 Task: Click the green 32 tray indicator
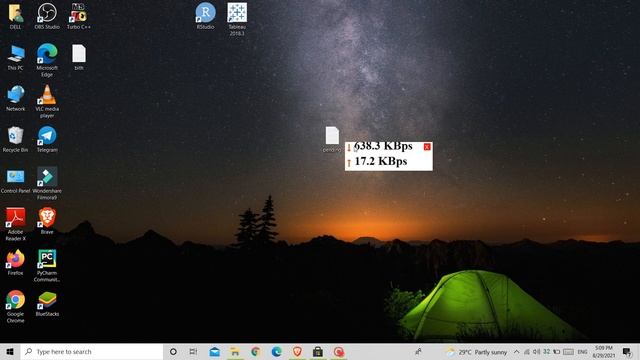point(547,351)
